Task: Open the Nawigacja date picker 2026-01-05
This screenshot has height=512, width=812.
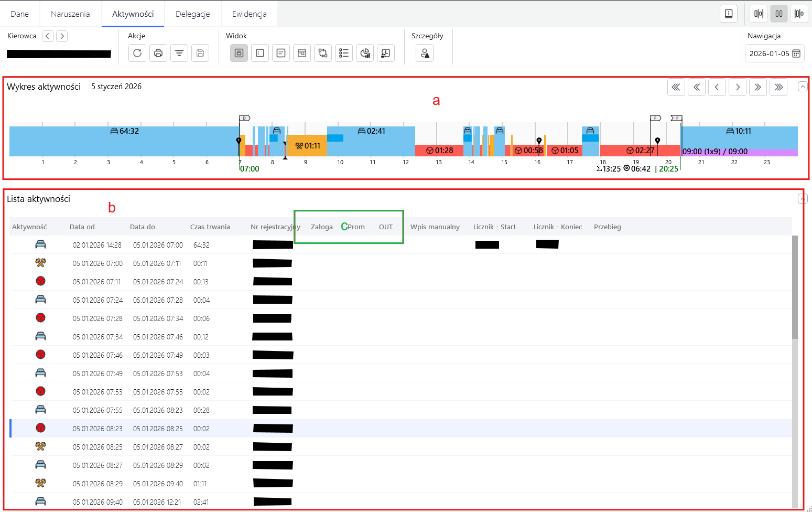Action: pyautogui.click(x=774, y=54)
